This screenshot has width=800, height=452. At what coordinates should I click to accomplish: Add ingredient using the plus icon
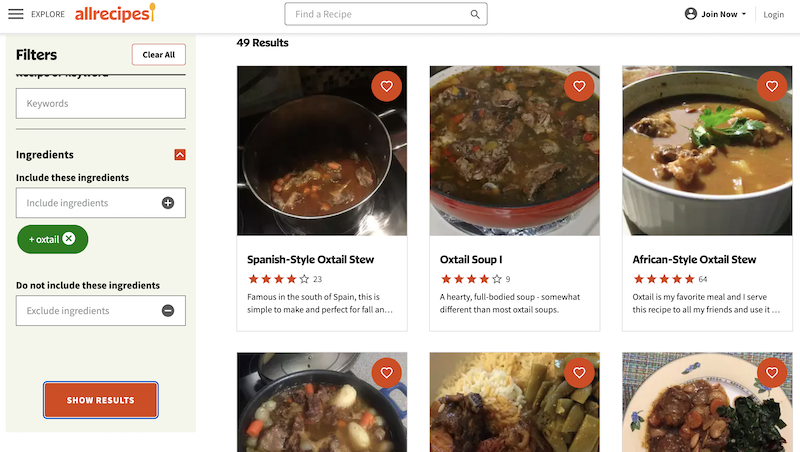(x=168, y=203)
